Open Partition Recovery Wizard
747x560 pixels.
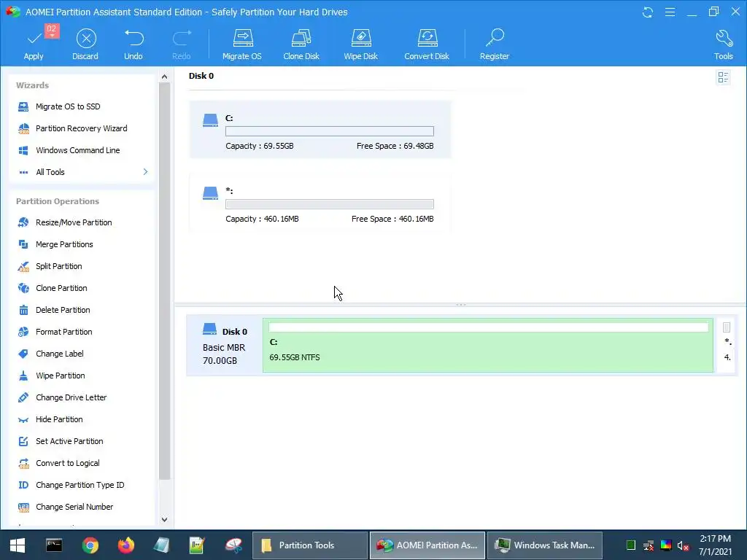(x=81, y=128)
